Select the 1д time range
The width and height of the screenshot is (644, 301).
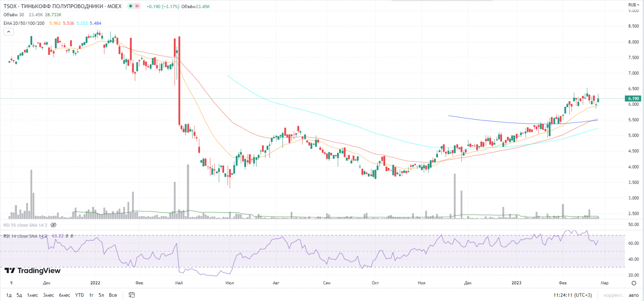click(9, 295)
